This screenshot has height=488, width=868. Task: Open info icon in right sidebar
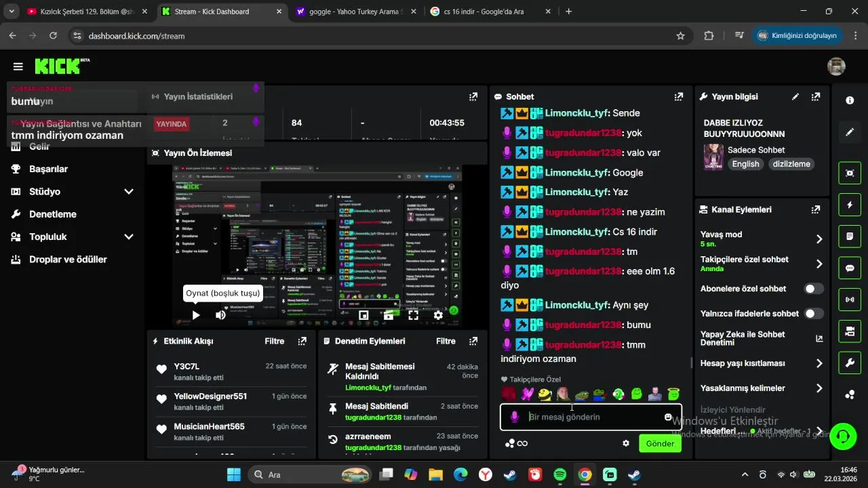pos(850,100)
